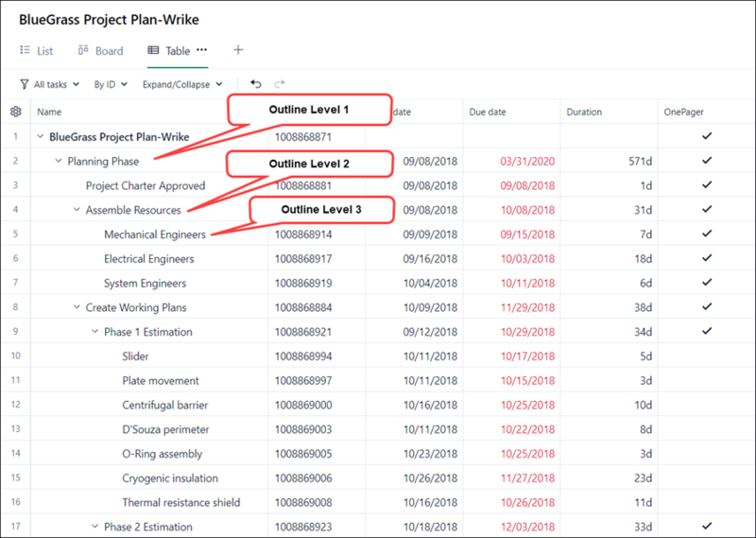Collapse BlueGrass Project Plan-Wrike row

pos(41,136)
